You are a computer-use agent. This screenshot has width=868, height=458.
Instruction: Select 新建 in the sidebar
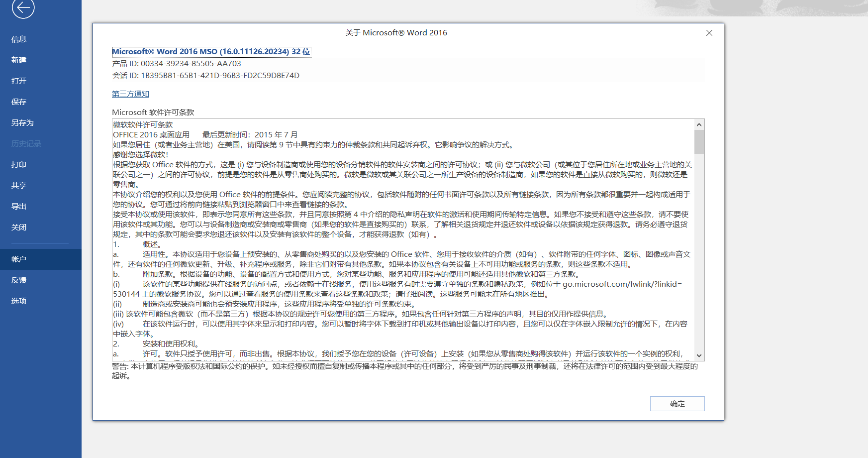tap(19, 60)
